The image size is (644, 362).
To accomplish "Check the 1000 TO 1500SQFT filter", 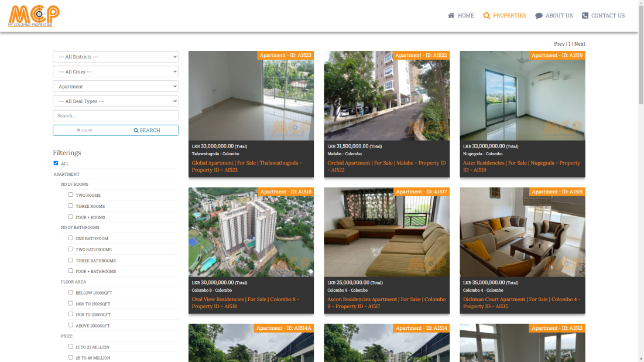I will (71, 303).
